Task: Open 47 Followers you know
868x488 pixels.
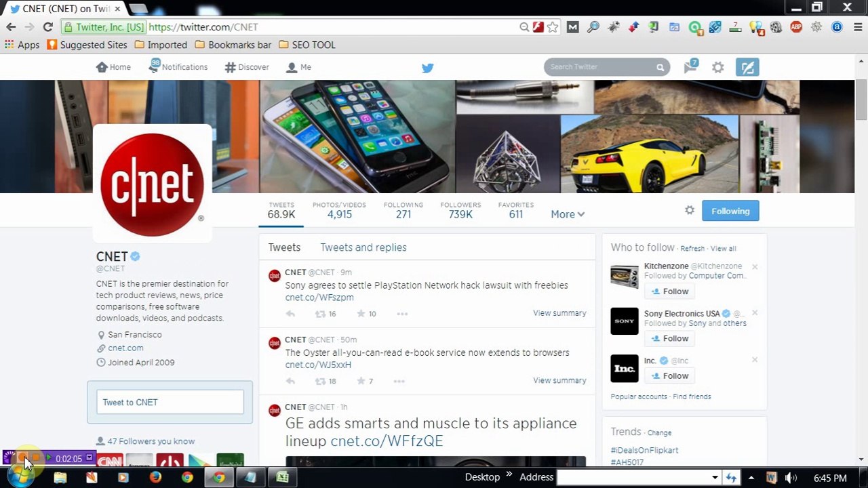Action: click(151, 441)
